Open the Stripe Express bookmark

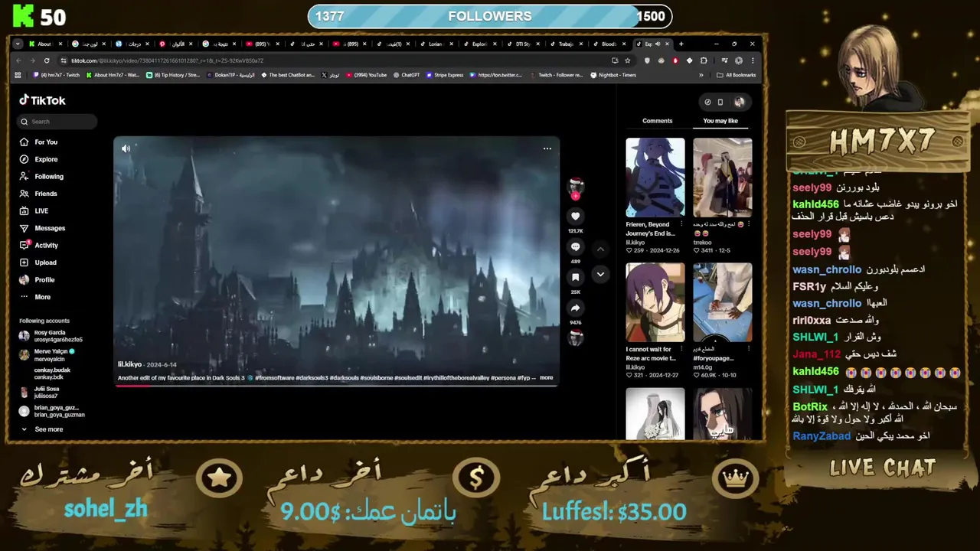coord(445,75)
